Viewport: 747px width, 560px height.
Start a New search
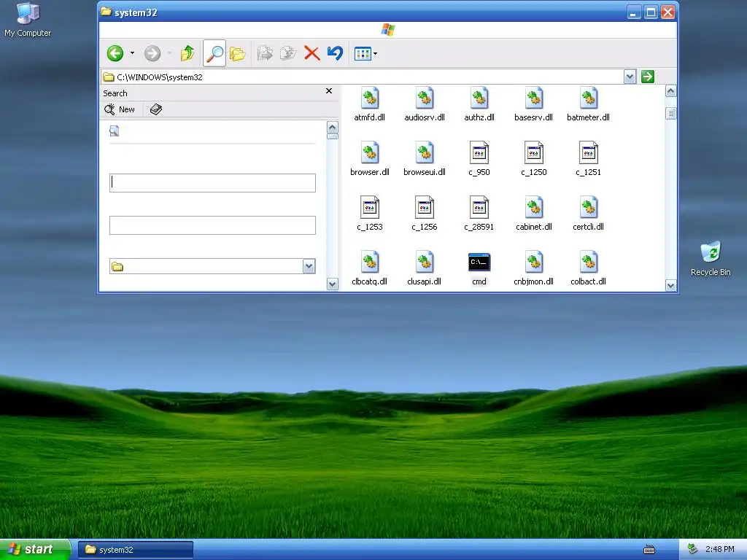[120, 109]
